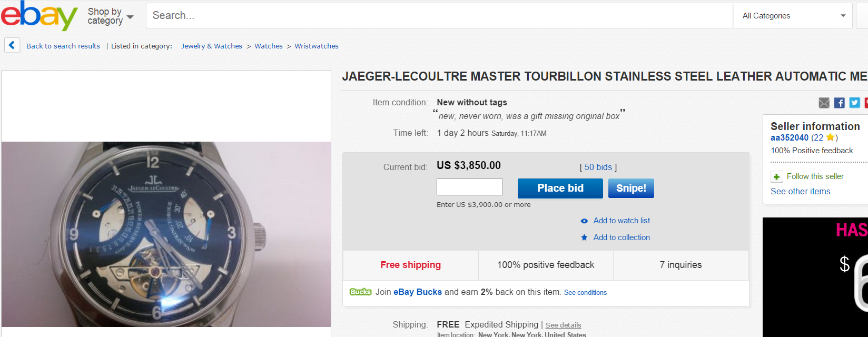This screenshot has width=868, height=337.
Task: Open the Wristwatches breadcrumb category
Action: pos(317,46)
